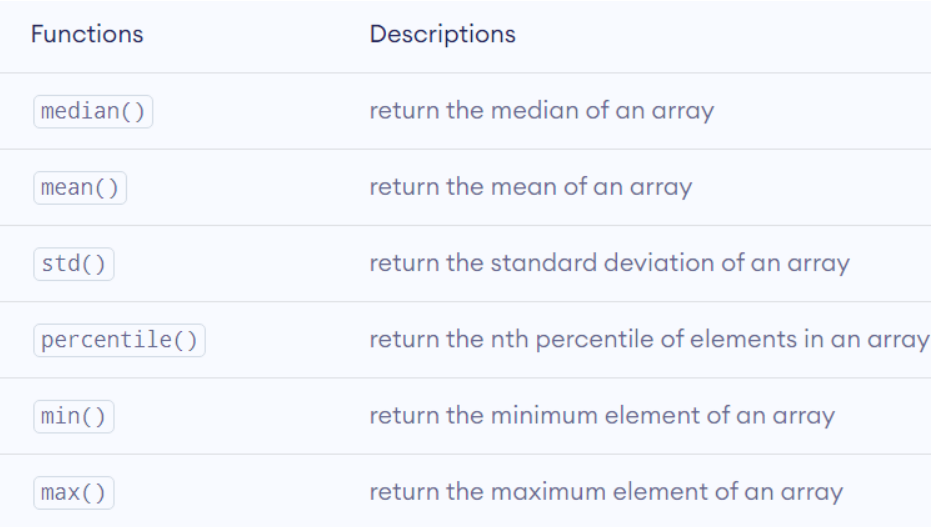Click the Descriptions column header
The image size is (931, 527).
point(442,34)
